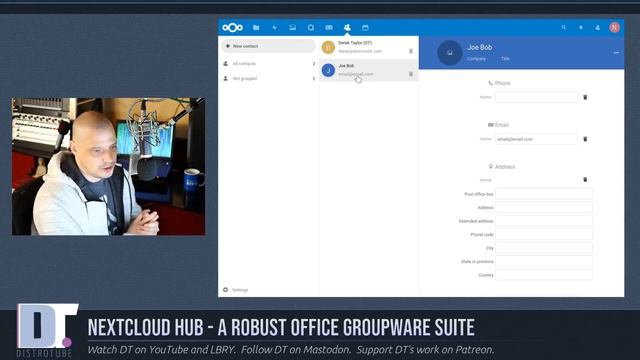The height and width of the screenshot is (360, 640).
Task: Delete the Derek Taylor contact
Action: tap(411, 51)
